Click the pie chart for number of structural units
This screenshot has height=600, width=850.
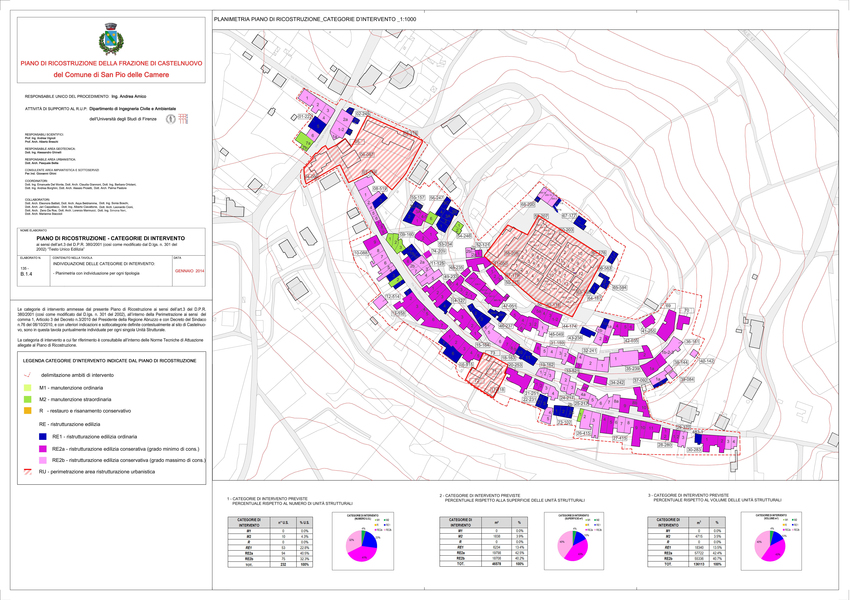click(x=362, y=545)
